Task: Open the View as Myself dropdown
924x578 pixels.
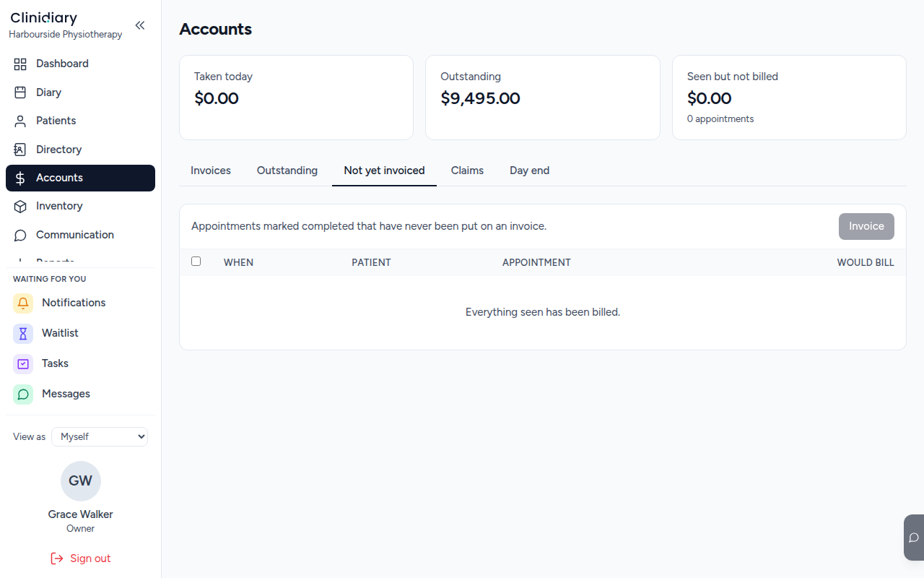Action: click(100, 436)
